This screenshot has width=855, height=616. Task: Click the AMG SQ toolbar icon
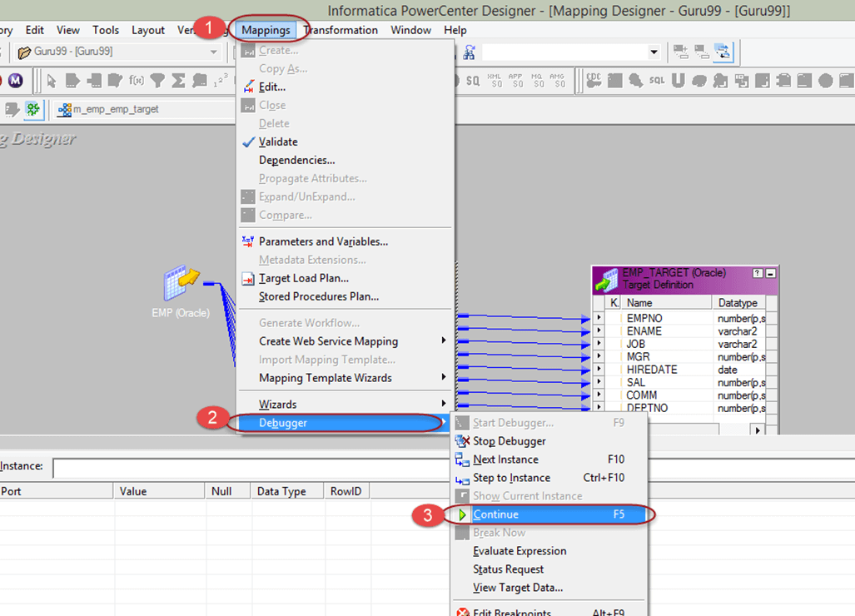click(557, 81)
